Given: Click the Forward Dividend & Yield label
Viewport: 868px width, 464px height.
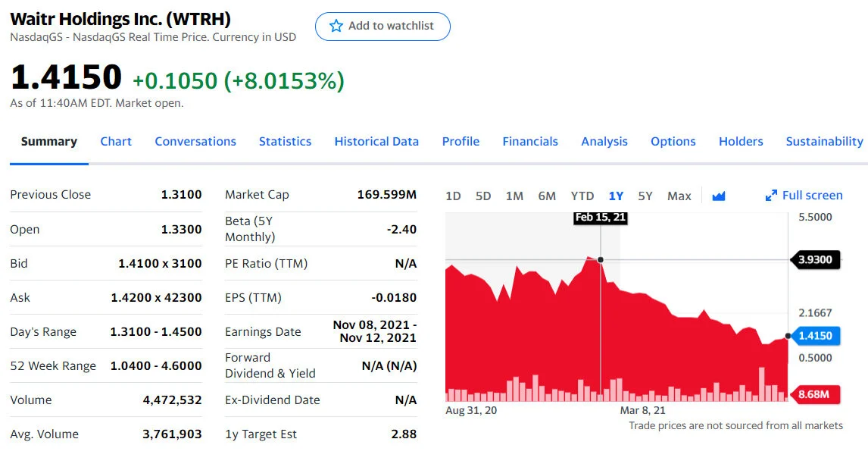Looking at the screenshot, I should point(270,365).
